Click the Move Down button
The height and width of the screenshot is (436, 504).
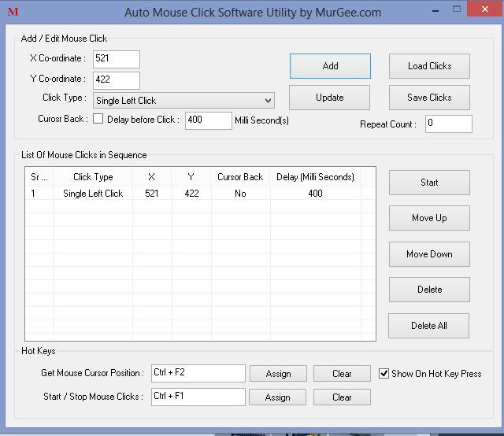click(x=429, y=254)
